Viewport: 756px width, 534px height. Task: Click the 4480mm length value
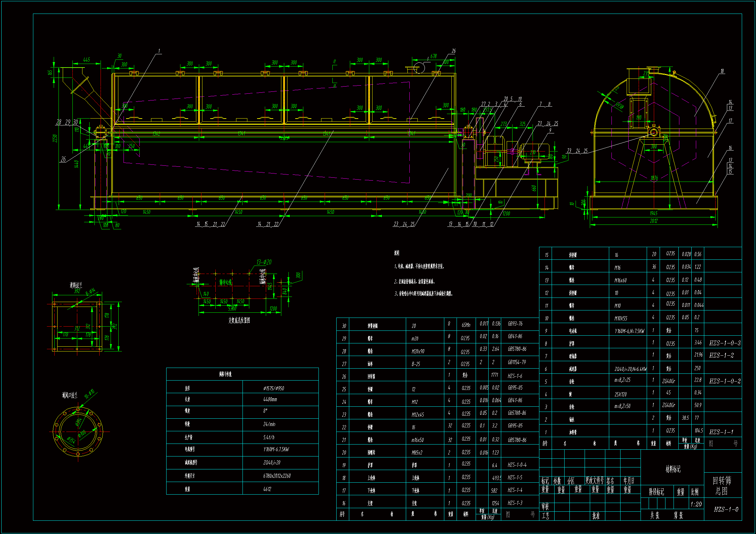coord(270,399)
